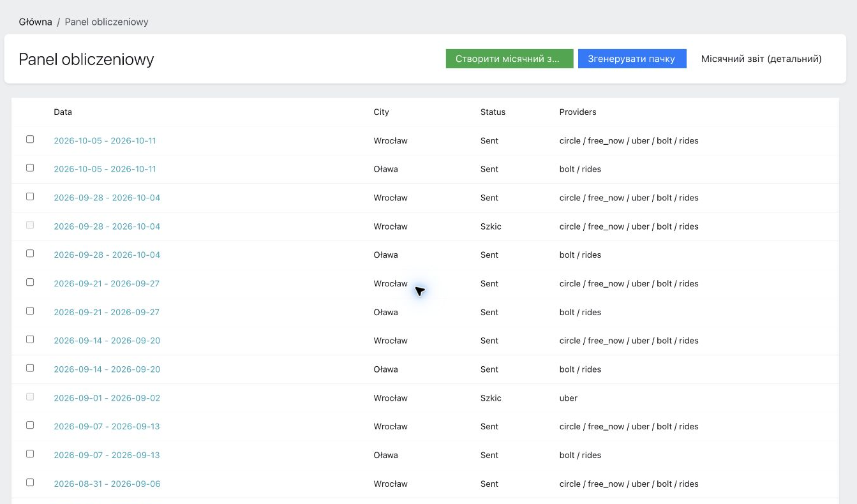Click the Providers column header

coord(578,112)
